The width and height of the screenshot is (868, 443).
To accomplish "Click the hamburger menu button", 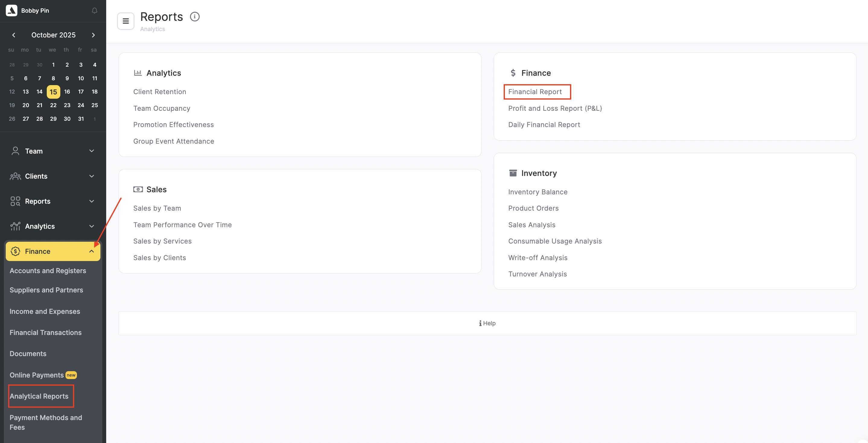I will pyautogui.click(x=126, y=21).
